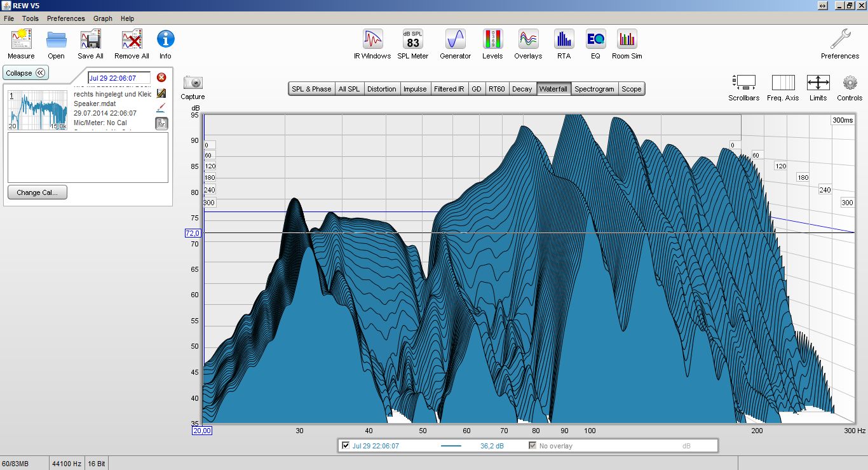The width and height of the screenshot is (868, 470).
Task: Open the Tools menu
Action: pos(31,18)
